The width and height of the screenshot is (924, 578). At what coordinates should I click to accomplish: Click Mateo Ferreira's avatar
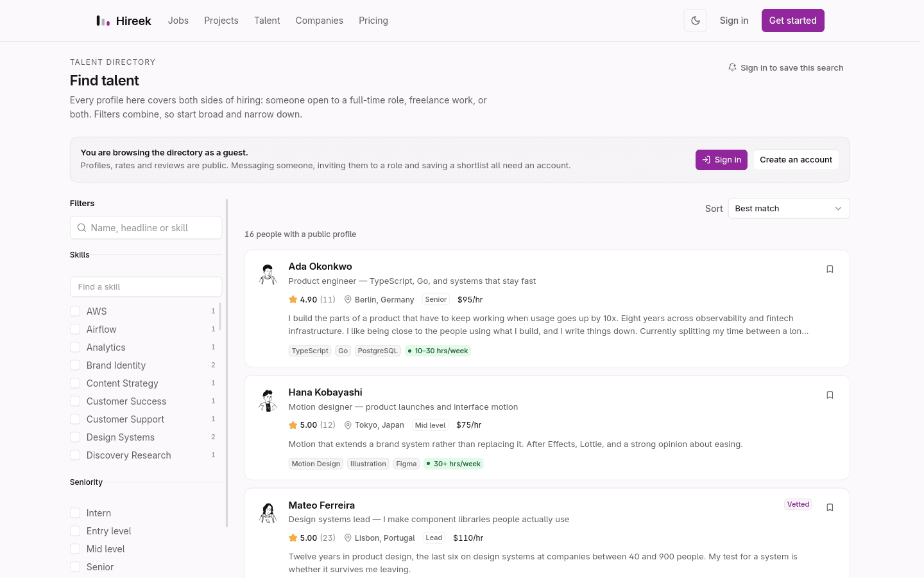(268, 512)
